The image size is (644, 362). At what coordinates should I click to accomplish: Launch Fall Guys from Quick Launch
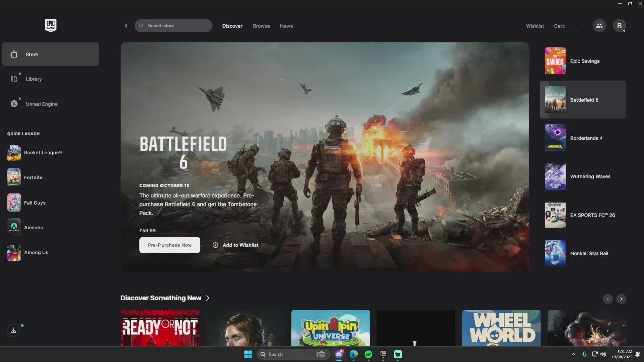tap(27, 203)
